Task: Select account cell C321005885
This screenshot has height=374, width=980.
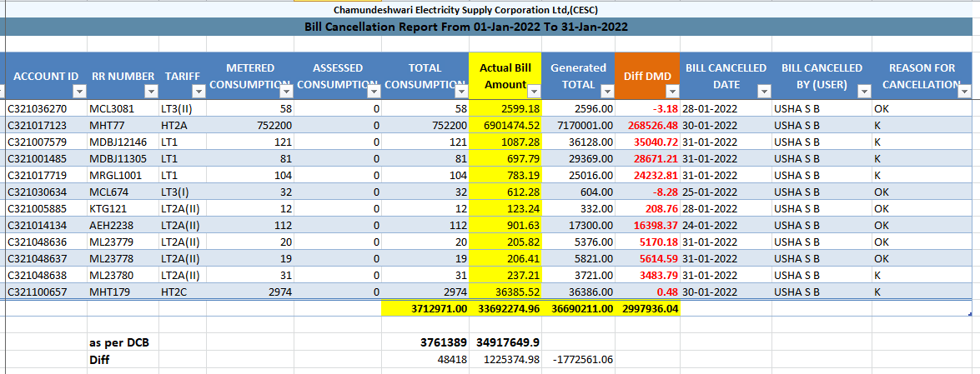Action: coord(46,208)
